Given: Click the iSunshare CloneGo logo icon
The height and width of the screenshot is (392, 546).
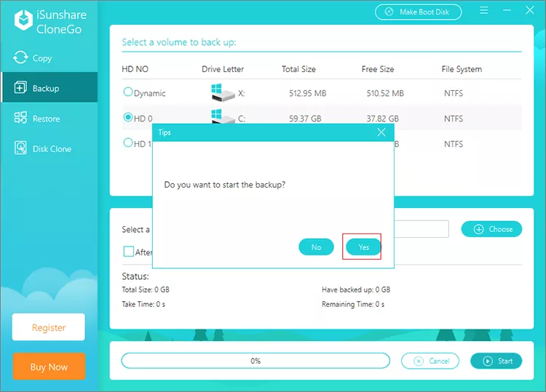Looking at the screenshot, I should [x=23, y=20].
